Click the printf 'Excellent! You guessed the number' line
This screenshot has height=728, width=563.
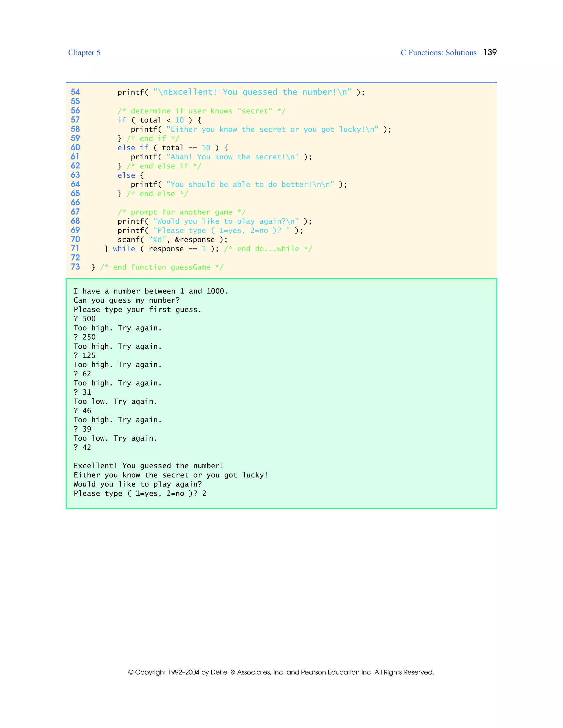click(241, 92)
